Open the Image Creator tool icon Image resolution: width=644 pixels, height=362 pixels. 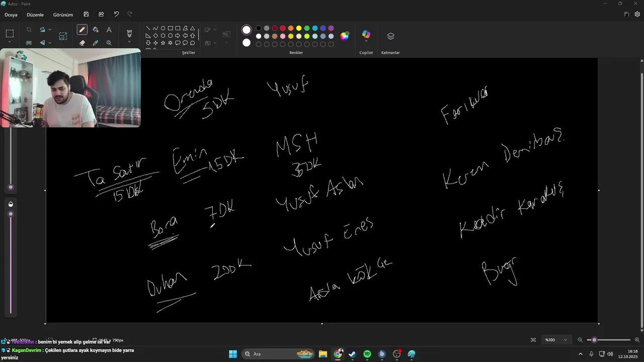63,36
